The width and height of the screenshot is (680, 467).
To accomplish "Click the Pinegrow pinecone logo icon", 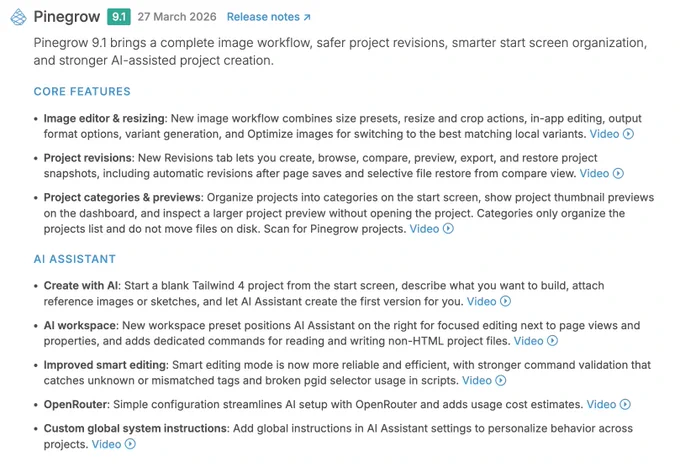I will tap(19, 17).
